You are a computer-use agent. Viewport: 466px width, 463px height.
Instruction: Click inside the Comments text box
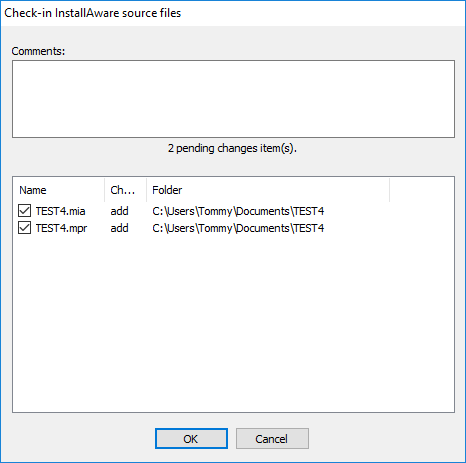pyautogui.click(x=233, y=99)
